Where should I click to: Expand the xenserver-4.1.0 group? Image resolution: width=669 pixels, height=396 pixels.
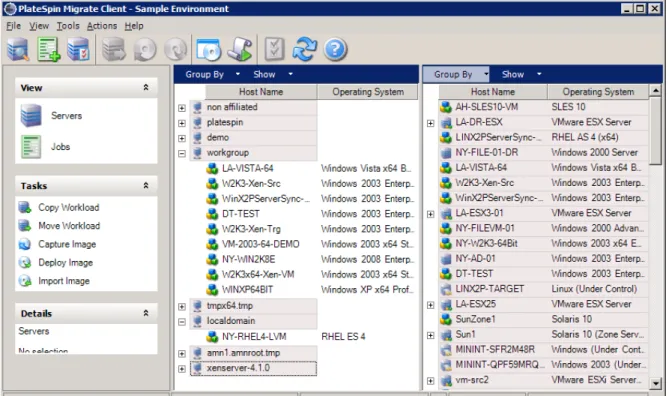[x=182, y=369]
